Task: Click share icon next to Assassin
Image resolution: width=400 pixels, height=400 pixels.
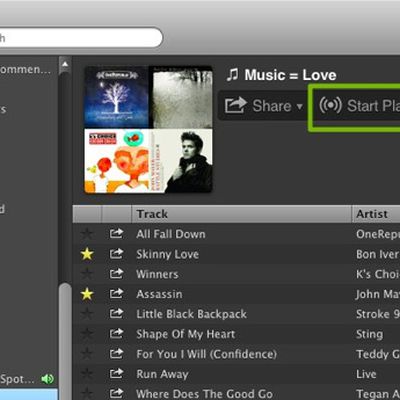Action: click(x=116, y=293)
